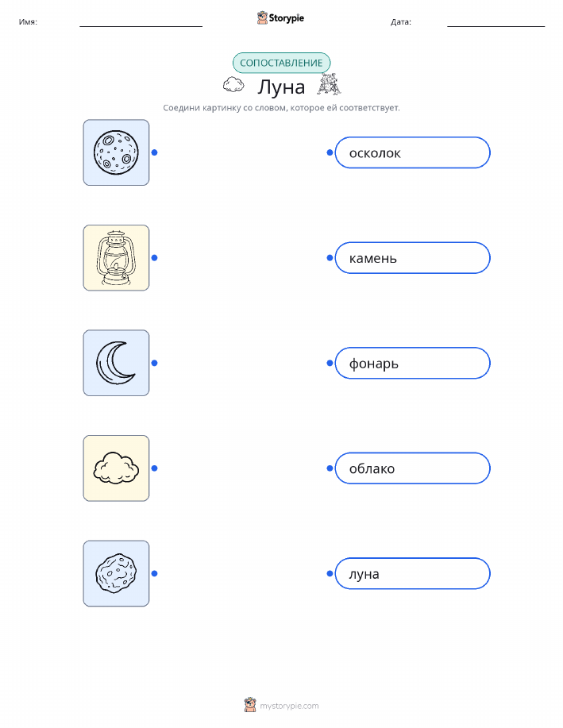Click the full moon with craters picture

(x=116, y=152)
